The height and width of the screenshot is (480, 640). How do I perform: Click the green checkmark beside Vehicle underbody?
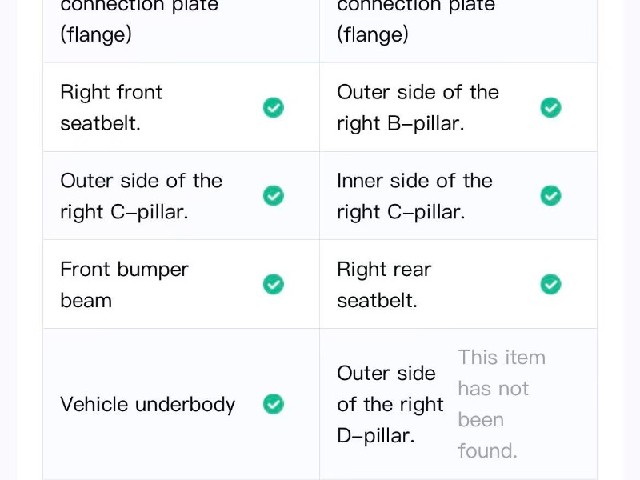[x=273, y=404]
